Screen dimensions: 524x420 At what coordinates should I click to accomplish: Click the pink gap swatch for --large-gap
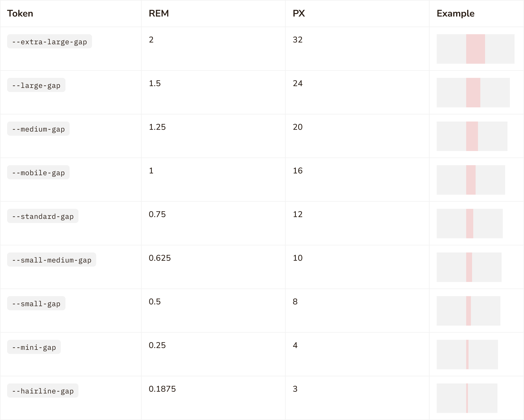pos(473,93)
